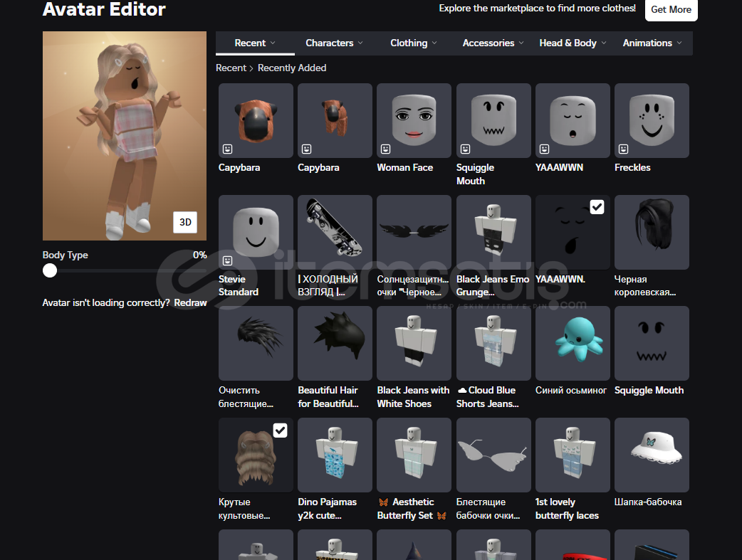The image size is (742, 560).
Task: Expand the Clothing chevron arrow
Action: pos(434,43)
